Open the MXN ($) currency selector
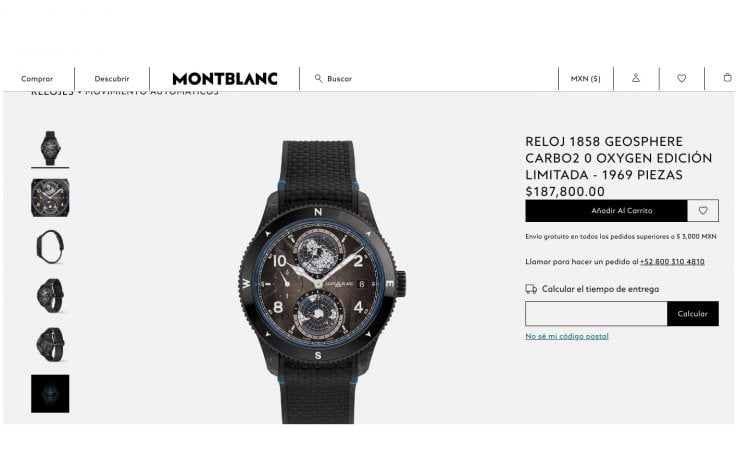750x469 pixels. (x=585, y=78)
